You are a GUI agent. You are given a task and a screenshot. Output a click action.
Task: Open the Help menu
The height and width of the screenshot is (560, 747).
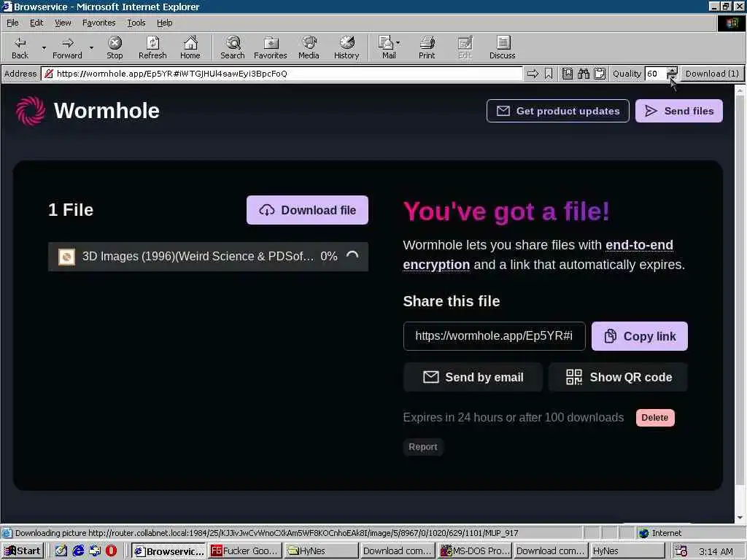click(164, 23)
